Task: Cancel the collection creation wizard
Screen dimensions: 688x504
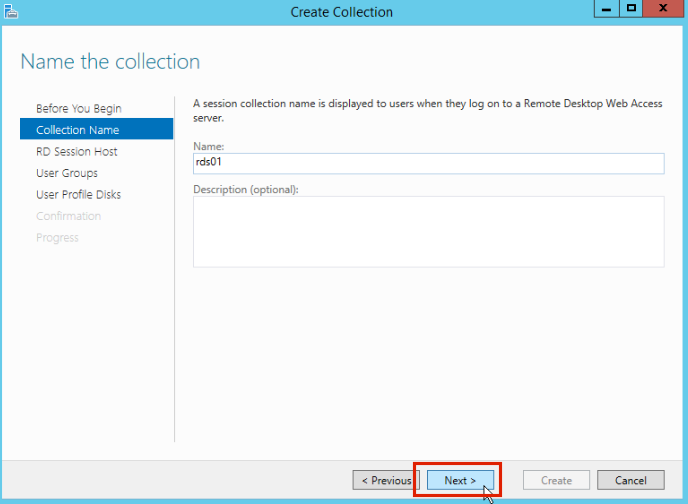Action: coord(630,481)
